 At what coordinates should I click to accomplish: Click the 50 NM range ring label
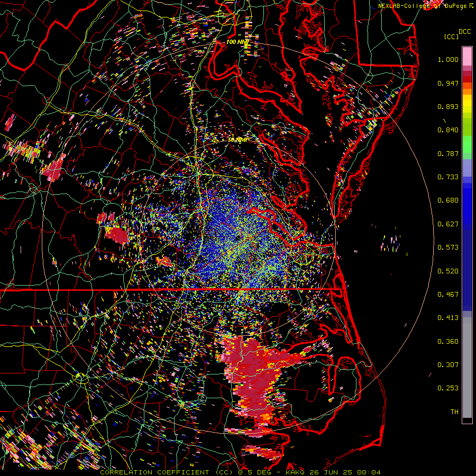point(237,140)
